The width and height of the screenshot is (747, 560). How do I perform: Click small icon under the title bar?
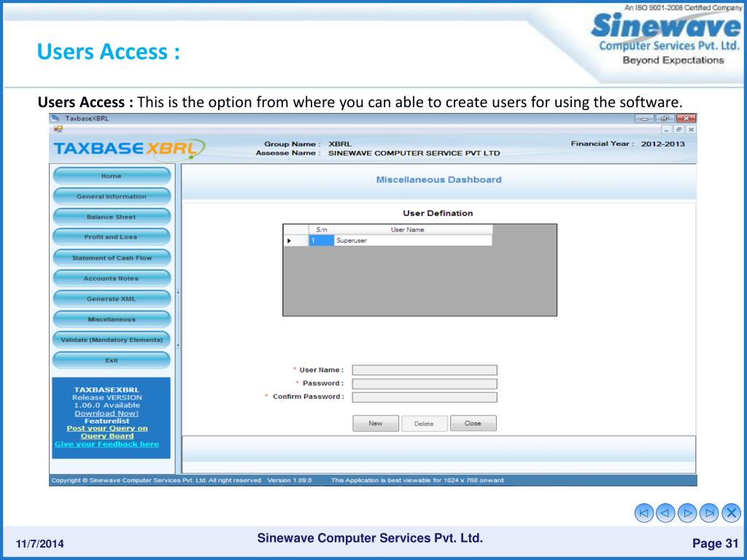(x=58, y=128)
